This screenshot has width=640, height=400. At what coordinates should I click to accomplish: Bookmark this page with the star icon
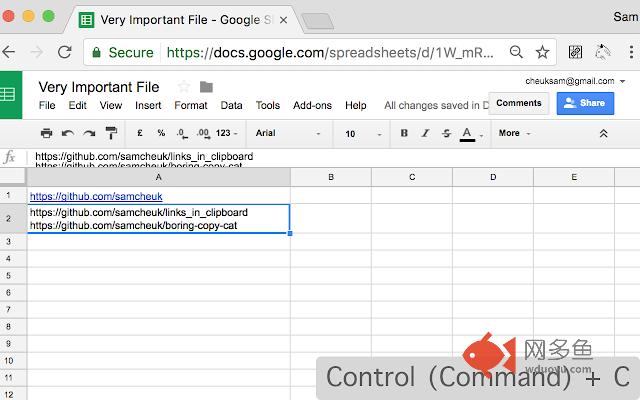(x=542, y=52)
